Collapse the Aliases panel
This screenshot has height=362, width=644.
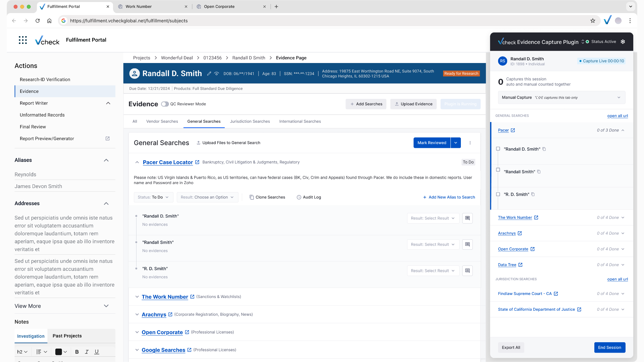tap(106, 160)
